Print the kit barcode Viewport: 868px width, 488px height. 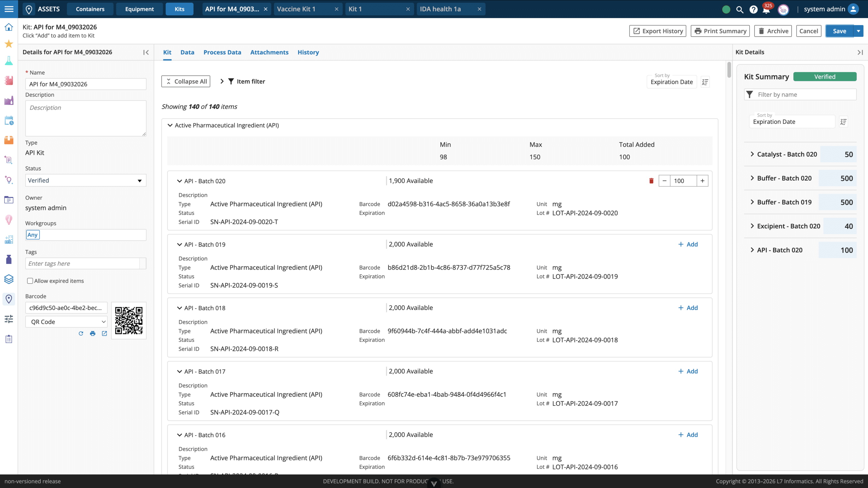coord(93,333)
